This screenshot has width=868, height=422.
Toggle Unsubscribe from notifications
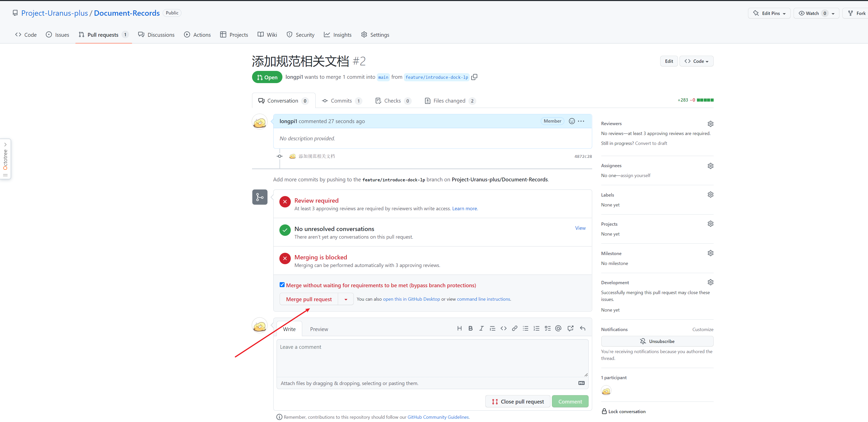tap(657, 341)
